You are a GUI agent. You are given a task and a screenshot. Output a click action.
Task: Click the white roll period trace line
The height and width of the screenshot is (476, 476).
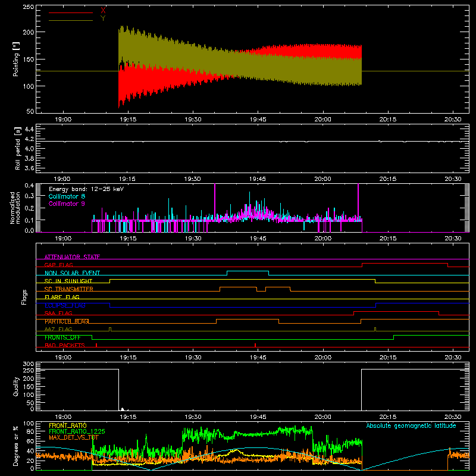click(x=252, y=141)
